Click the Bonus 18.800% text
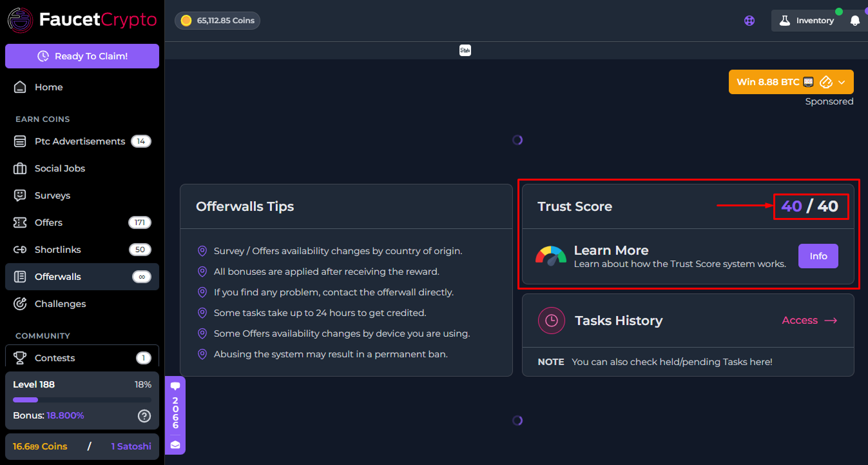Viewport: 868px width, 465px height. tap(48, 416)
